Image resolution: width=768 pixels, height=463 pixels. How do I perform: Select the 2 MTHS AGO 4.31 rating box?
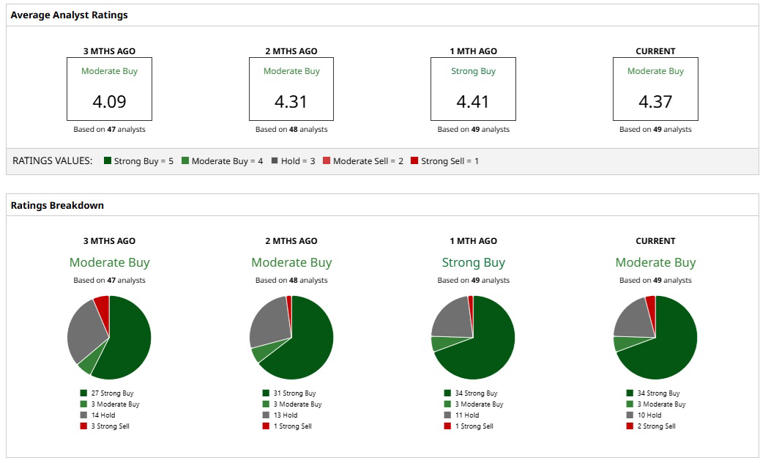[291, 89]
